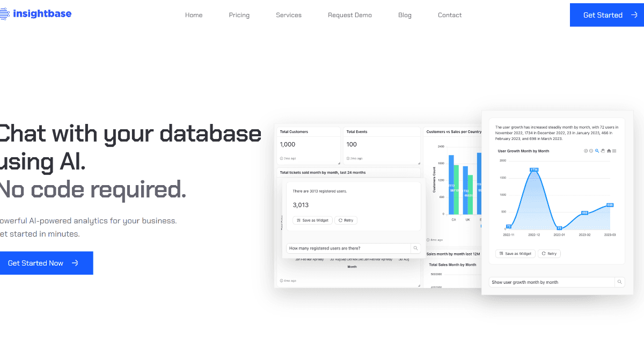644x338 pixels.
Task: Retry the registered users query
Action: click(346, 220)
